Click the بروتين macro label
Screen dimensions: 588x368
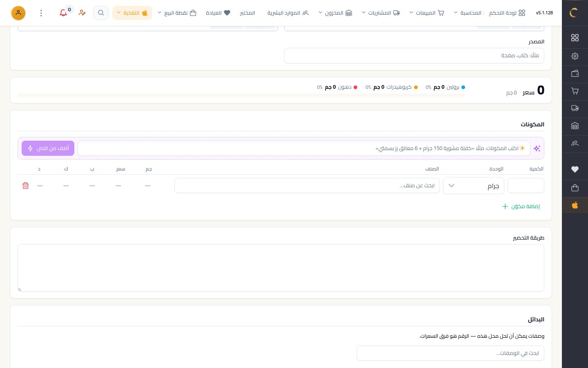pos(453,87)
